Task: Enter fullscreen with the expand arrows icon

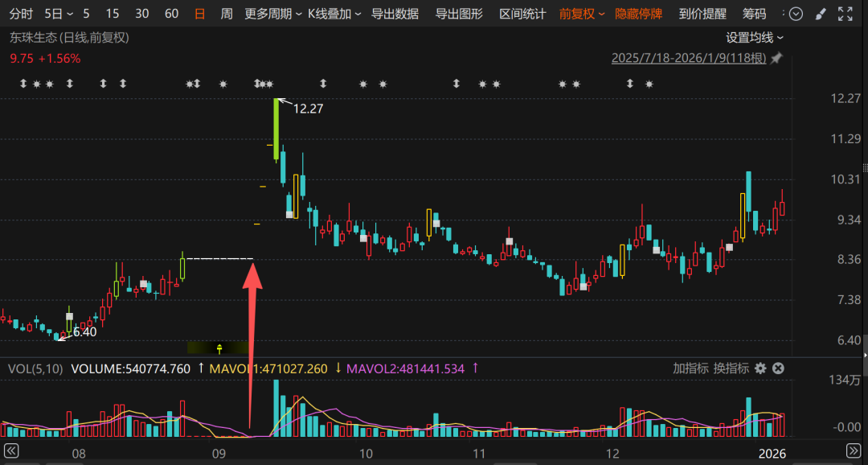Action: point(845,14)
